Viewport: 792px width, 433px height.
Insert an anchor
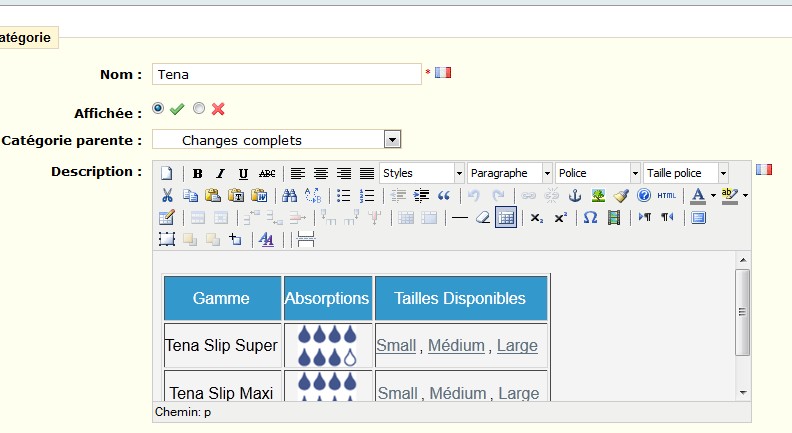click(575, 195)
